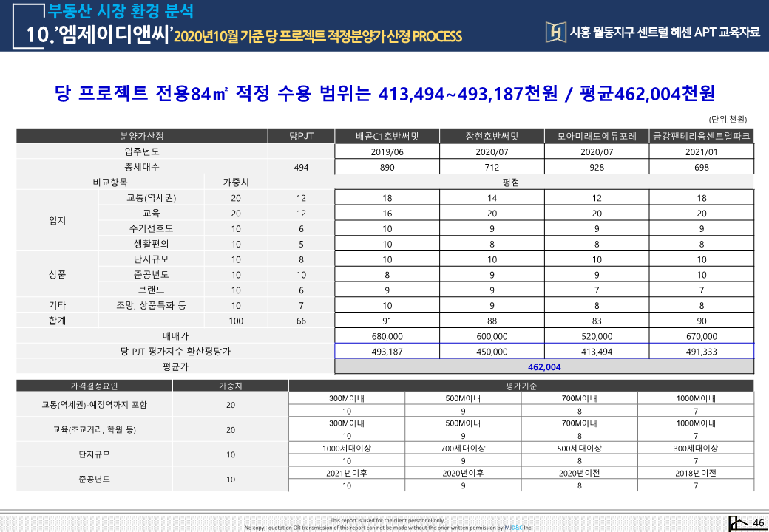Select the 합계 row label
Viewport: 769px width, 532px height.
pyautogui.click(x=57, y=321)
